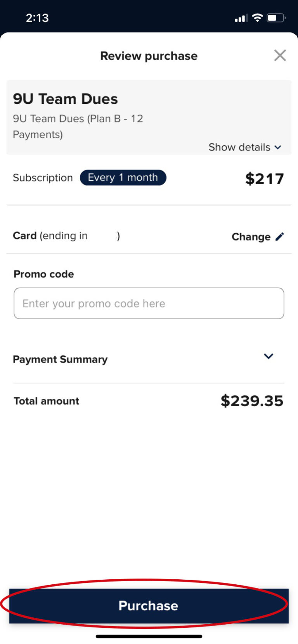
Task: Tap the home indicator bar
Action: 149,636
